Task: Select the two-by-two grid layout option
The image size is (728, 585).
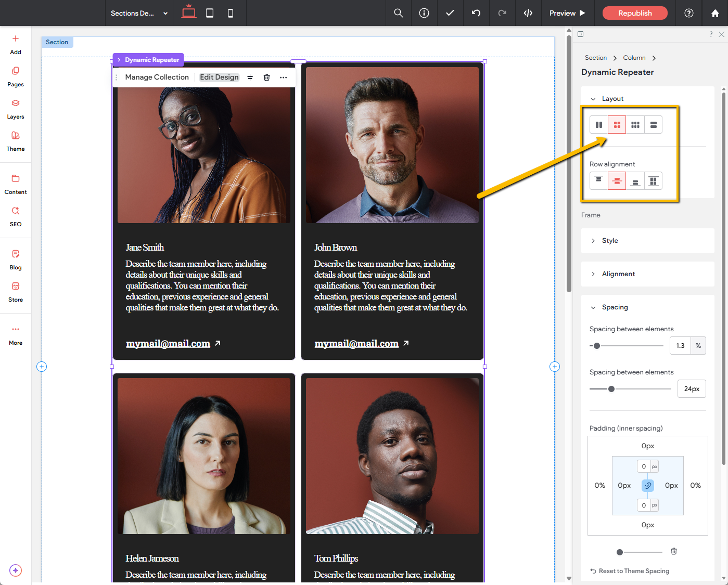Action: click(x=617, y=125)
